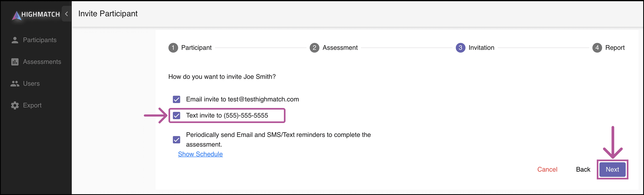644x195 pixels.
Task: Select step 4 Report circle
Action: pyautogui.click(x=597, y=48)
